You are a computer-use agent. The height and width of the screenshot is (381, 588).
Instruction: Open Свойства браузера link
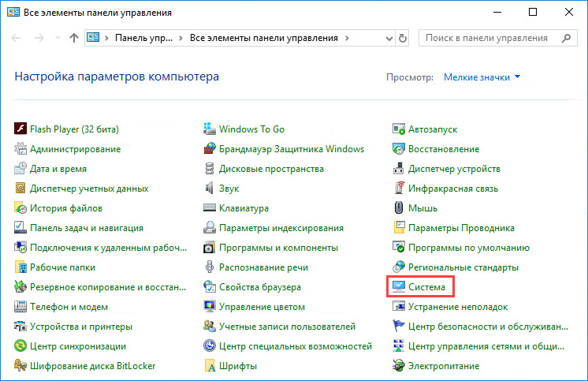point(260,287)
